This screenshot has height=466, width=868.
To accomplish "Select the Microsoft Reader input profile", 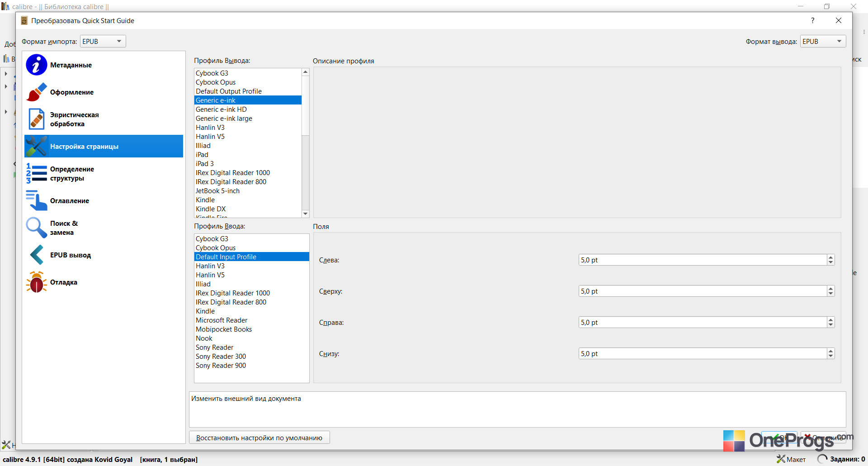I will (x=252, y=320).
